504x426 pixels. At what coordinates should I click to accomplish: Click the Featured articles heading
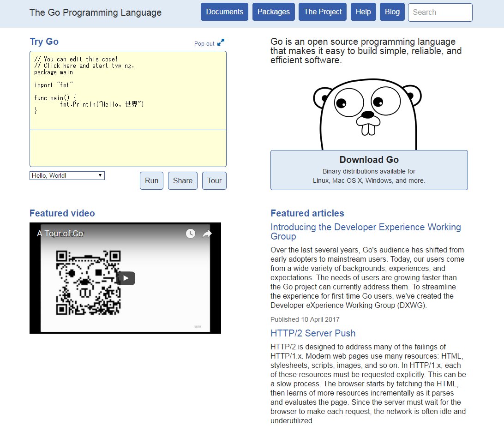pos(307,213)
